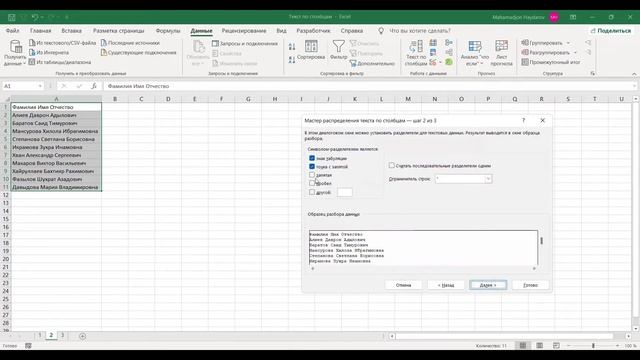Screen dimensions: 640x360
Task: Click the Sort A to Z icon
Action: [x=292, y=47]
